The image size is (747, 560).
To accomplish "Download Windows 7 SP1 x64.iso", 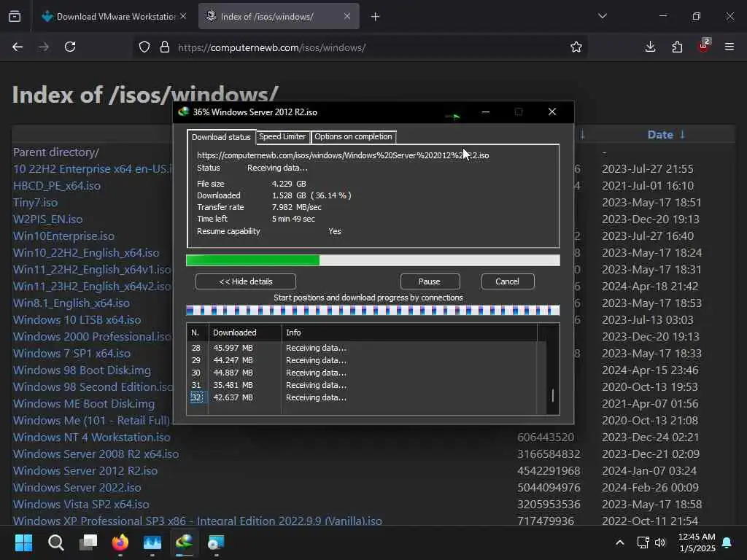I will coord(71,354).
